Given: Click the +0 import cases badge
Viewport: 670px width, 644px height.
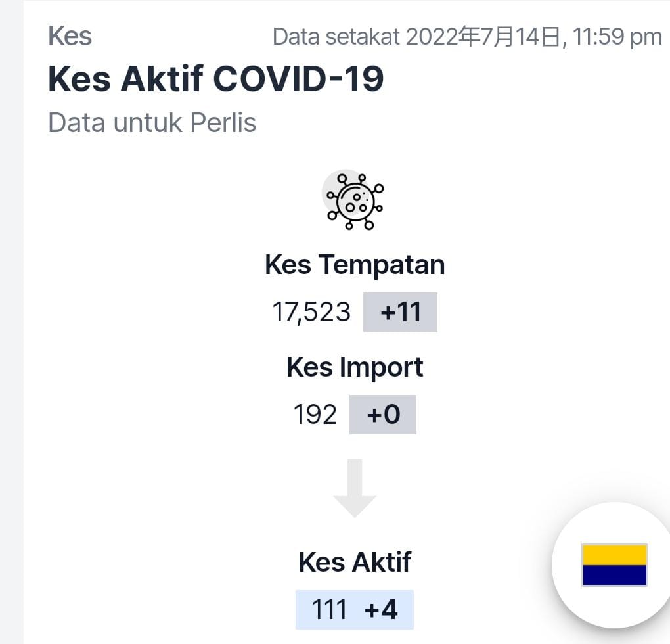Looking at the screenshot, I should point(383,415).
